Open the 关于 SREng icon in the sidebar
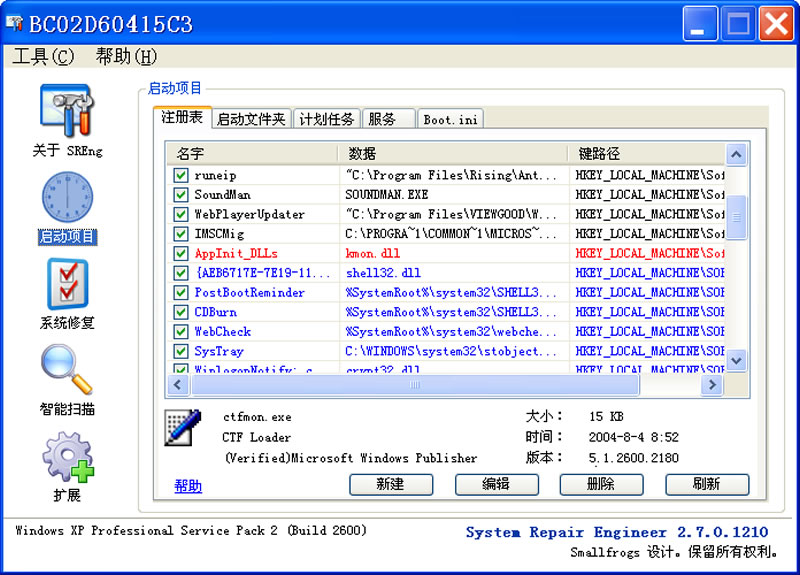This screenshot has width=800, height=575. pyautogui.click(x=67, y=111)
